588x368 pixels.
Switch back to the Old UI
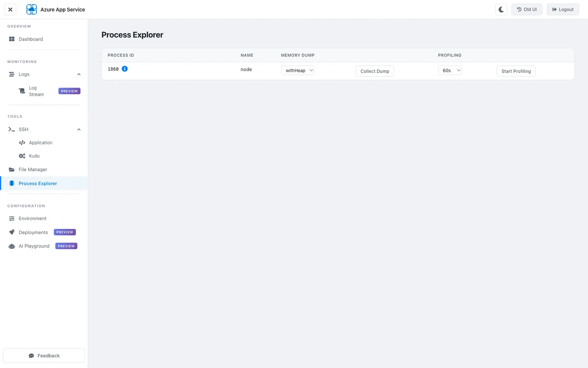pyautogui.click(x=527, y=9)
